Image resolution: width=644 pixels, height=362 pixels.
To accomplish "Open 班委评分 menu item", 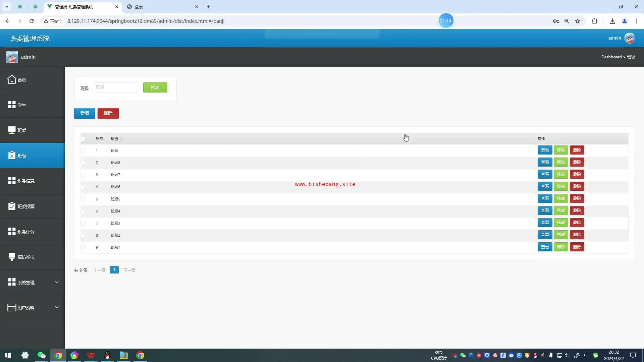I will tap(26, 232).
